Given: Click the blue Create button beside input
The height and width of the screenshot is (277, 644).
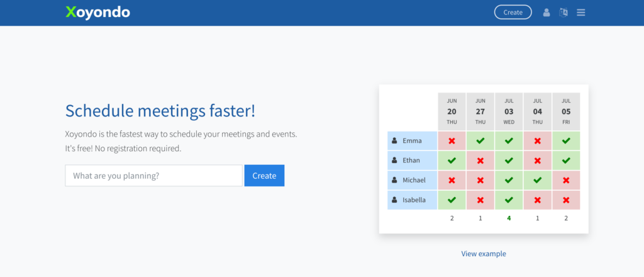Looking at the screenshot, I should click(x=264, y=176).
